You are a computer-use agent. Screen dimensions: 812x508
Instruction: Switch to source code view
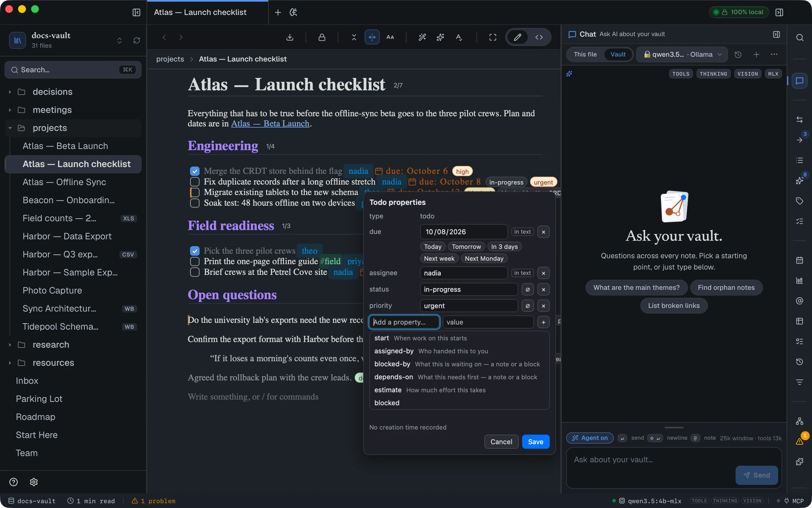pyautogui.click(x=539, y=37)
